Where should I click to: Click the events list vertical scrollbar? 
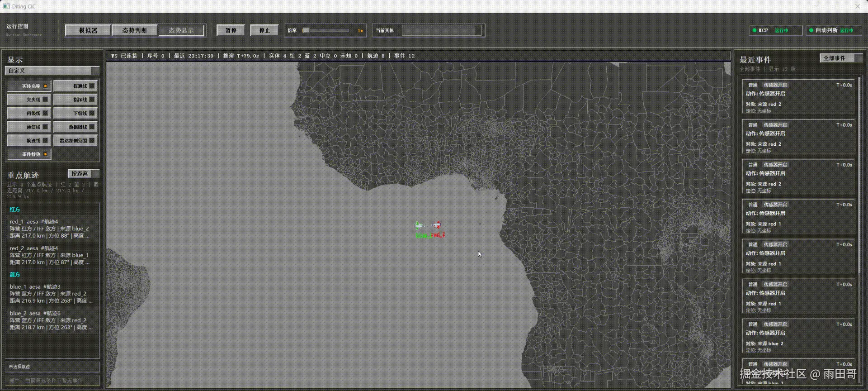tap(860, 175)
